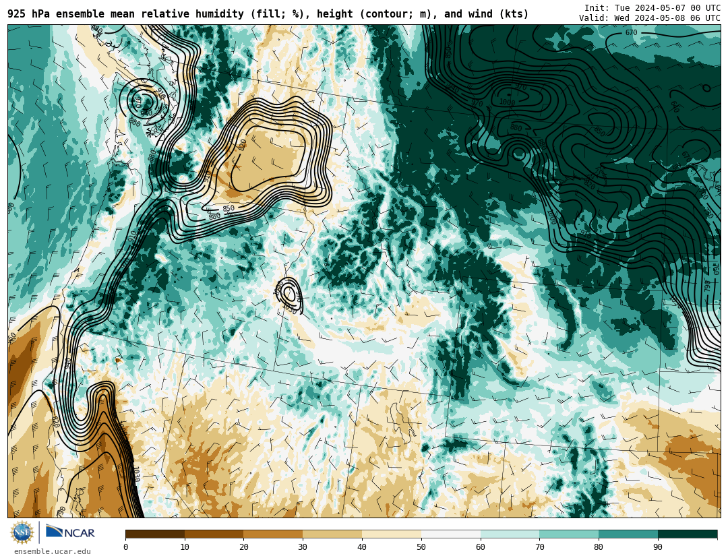Click the 'Valid: Wed 2024-05-08 06 UTC' text
Screen dimensions: 728x560
(650, 18)
